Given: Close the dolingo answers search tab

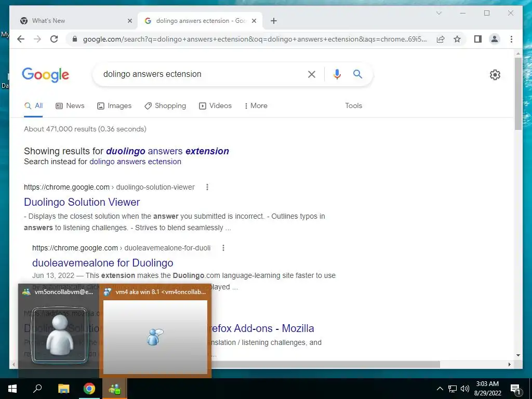Looking at the screenshot, I should click(x=254, y=21).
